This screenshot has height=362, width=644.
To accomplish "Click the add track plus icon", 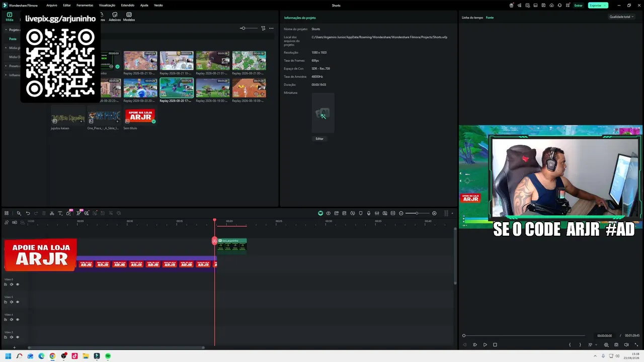I will point(14,347).
